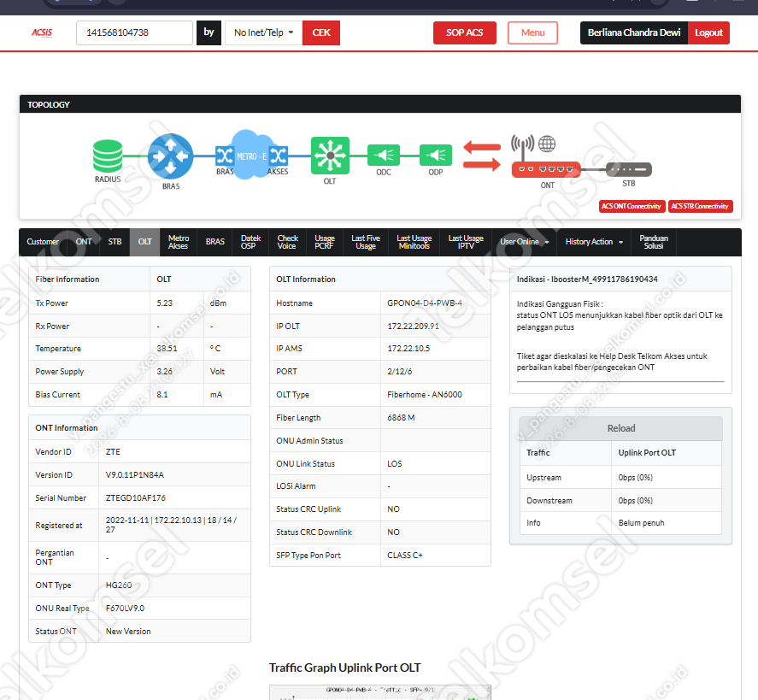758x700 pixels.
Task: Click the METRO-E cloud icon
Action: [x=251, y=155]
